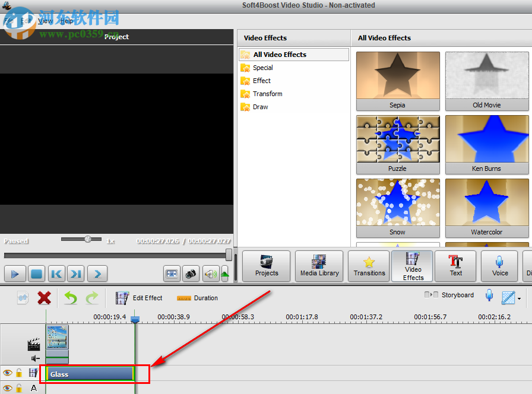Image resolution: width=532 pixels, height=394 pixels.
Task: Jump to the previous frame
Action: click(56, 274)
